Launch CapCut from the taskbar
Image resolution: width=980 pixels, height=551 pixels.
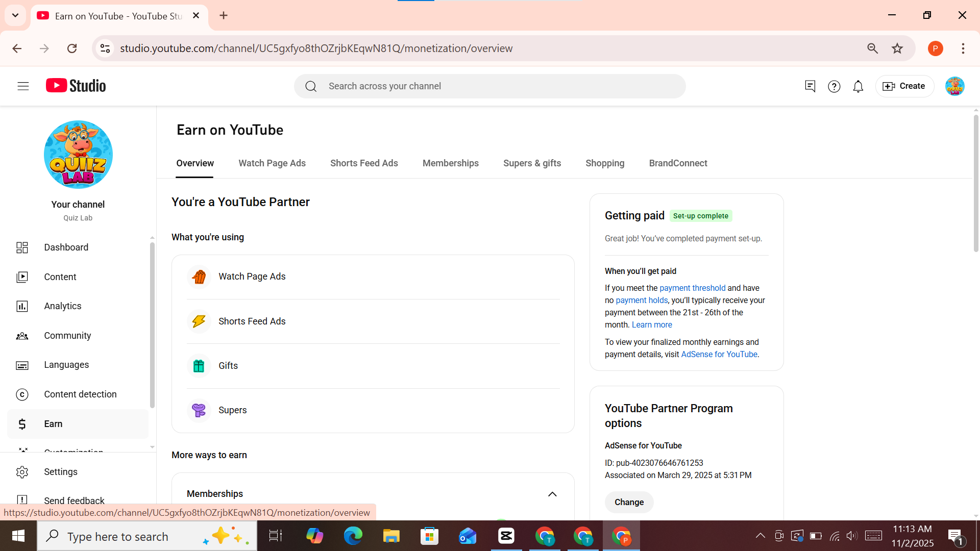(x=506, y=536)
